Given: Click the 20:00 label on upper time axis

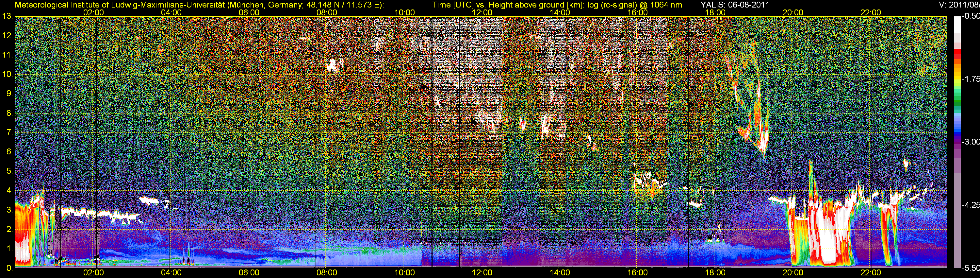Looking at the screenshot, I should click(x=793, y=12).
